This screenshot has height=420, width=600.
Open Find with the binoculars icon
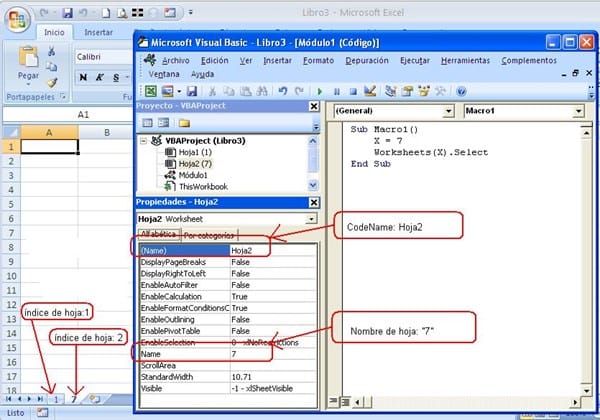point(262,91)
